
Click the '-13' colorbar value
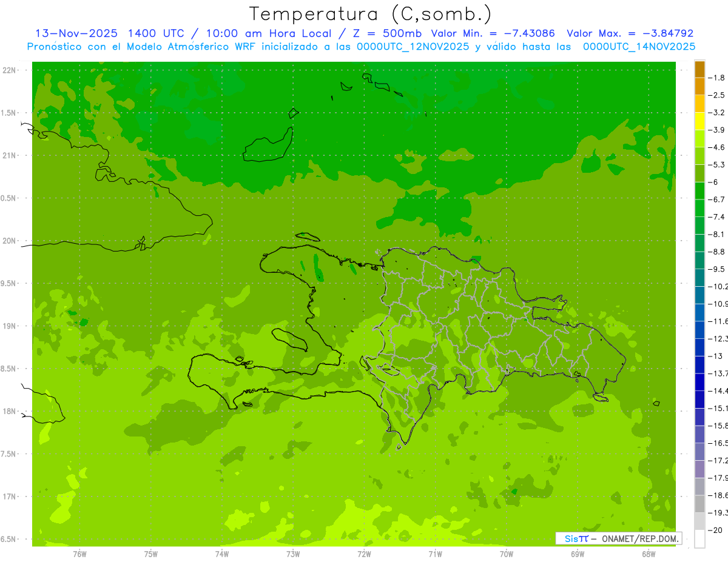[x=715, y=356]
